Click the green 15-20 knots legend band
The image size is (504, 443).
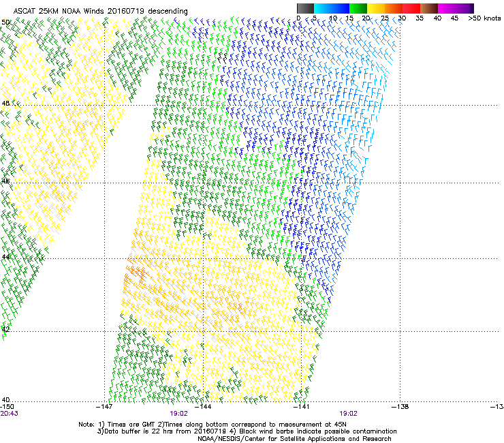[358, 8]
